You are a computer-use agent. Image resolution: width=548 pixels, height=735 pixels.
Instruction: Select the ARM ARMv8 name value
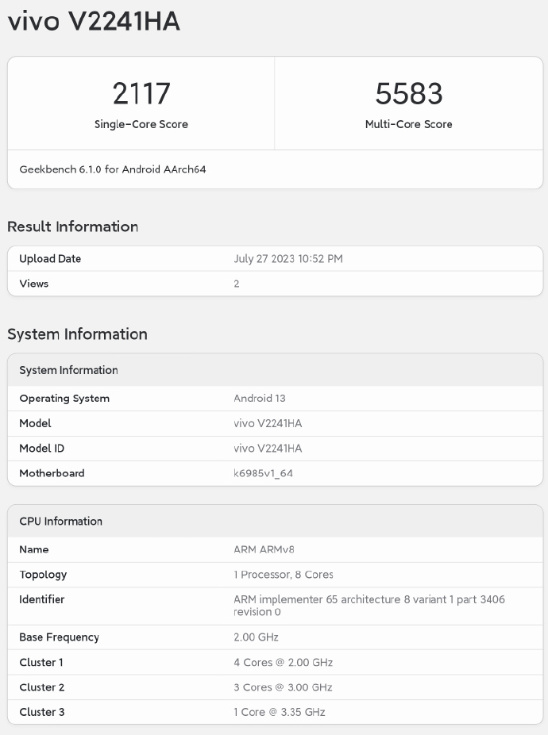click(264, 549)
